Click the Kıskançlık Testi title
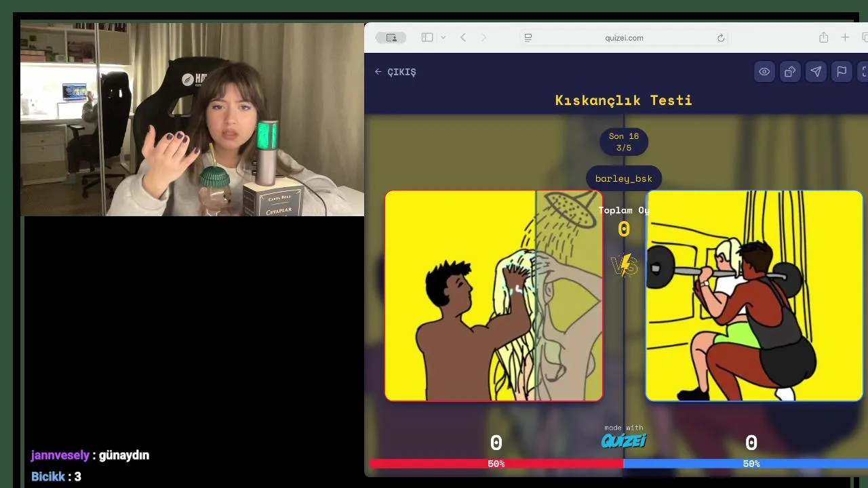The height and width of the screenshot is (488, 868). (x=624, y=100)
